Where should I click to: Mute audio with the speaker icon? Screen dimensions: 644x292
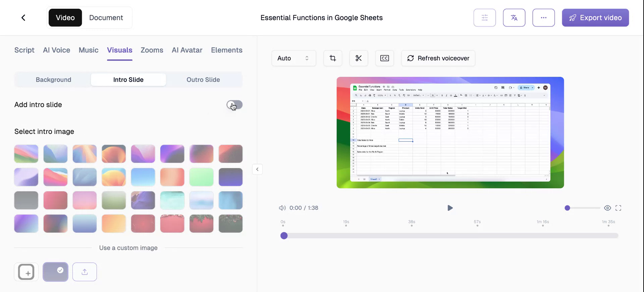click(282, 208)
